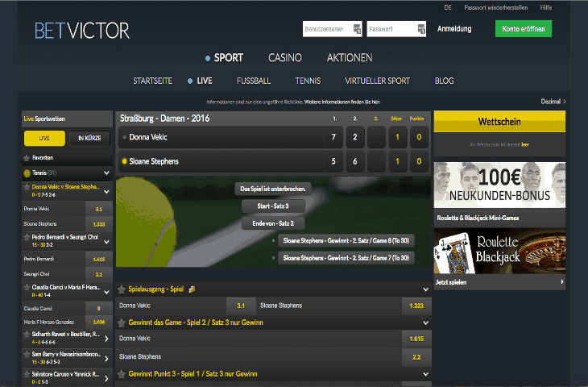This screenshot has height=387, width=588.
Task: Favorite the Sam Barry v Nawasirisomboon match
Action: (27, 354)
